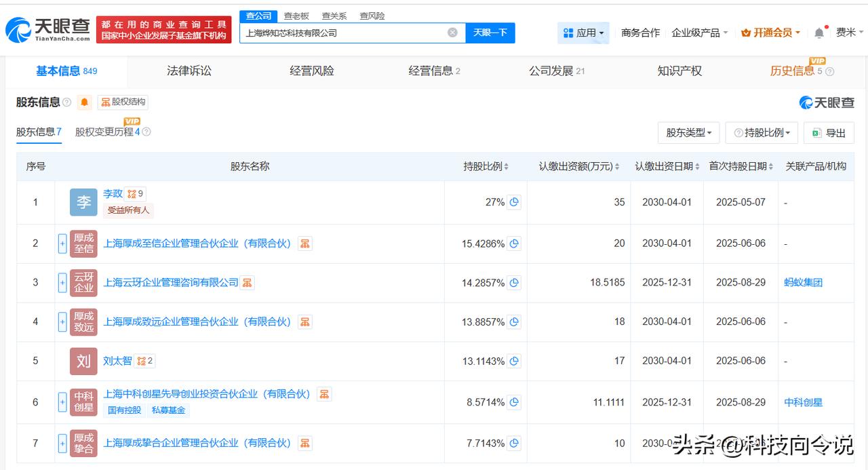The image size is (868, 470).
Task: Open structure icon beside 上海云玡企业管理咨询
Action: tap(248, 283)
